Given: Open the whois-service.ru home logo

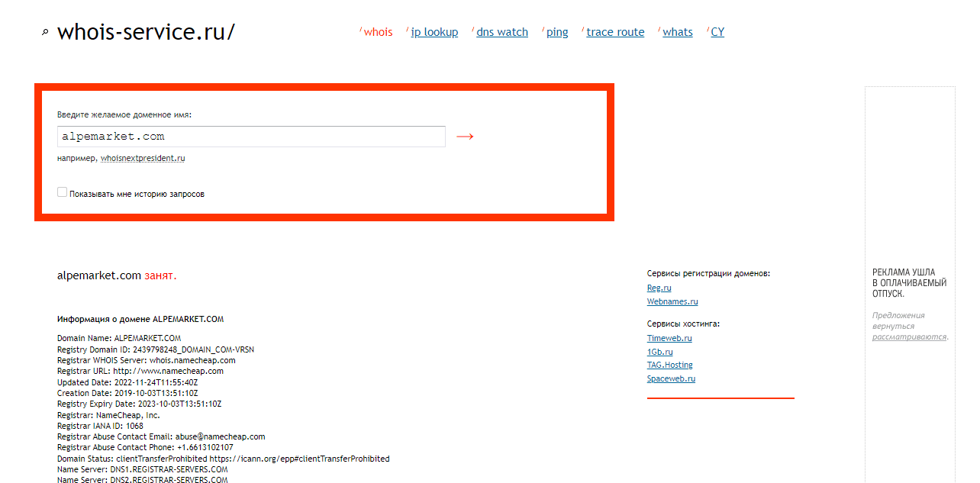Looking at the screenshot, I should (146, 32).
